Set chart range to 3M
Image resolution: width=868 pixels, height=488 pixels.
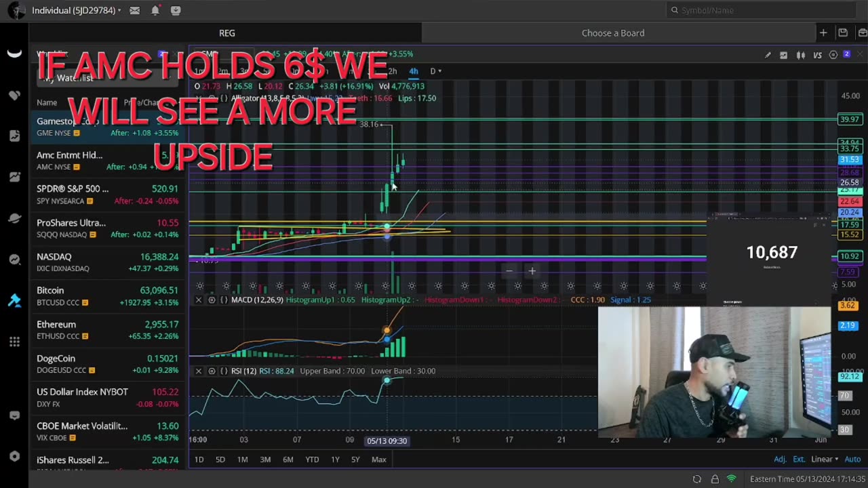coord(265,460)
